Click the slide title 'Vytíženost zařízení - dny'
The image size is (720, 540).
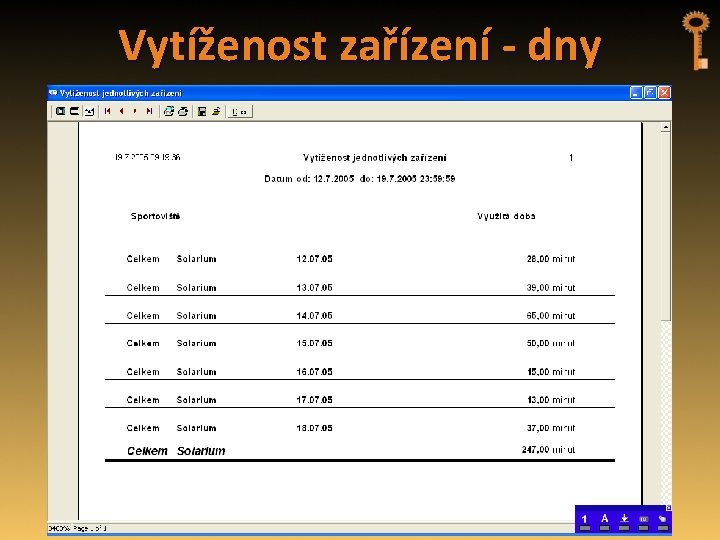click(x=360, y=46)
